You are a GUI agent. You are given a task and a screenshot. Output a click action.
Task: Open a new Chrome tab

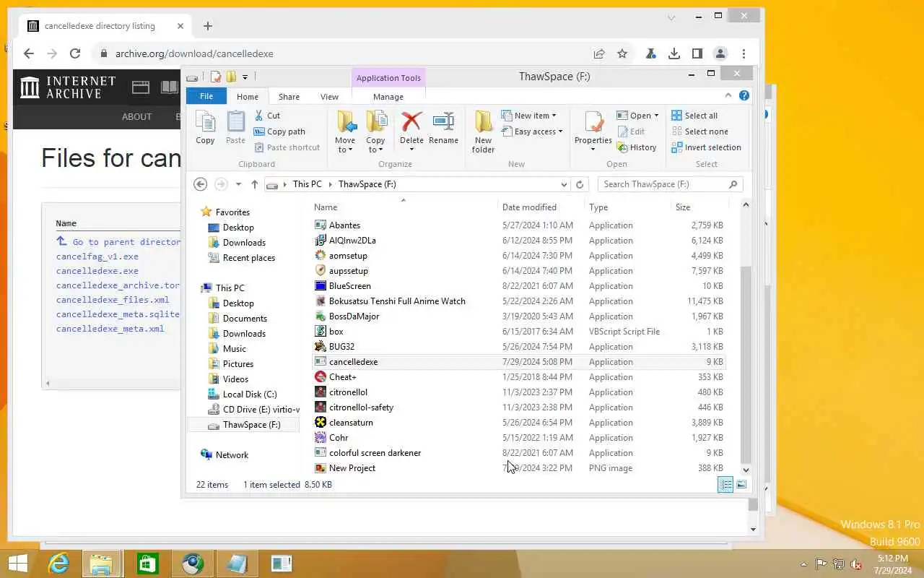(208, 26)
